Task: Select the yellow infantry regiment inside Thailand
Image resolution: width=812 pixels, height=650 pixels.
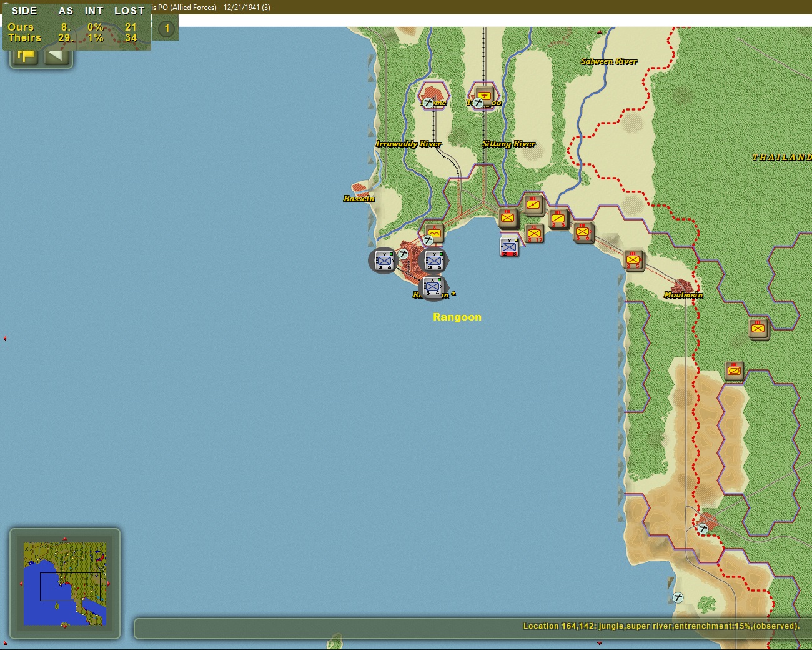Action: (758, 327)
